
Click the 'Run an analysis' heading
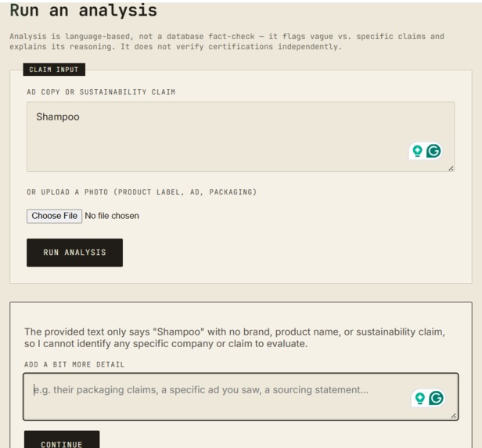click(x=84, y=10)
